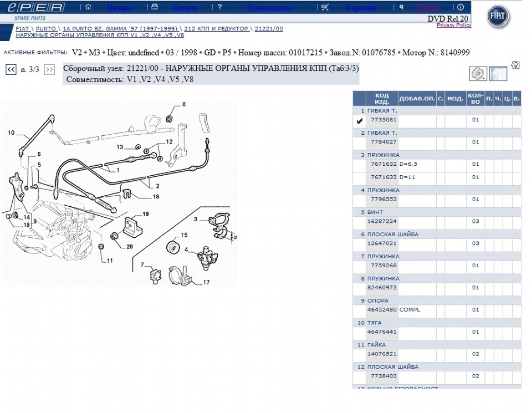The height and width of the screenshot is (413, 532).
Task: Click callout number 17 in diagram
Action: pyautogui.click(x=206, y=282)
